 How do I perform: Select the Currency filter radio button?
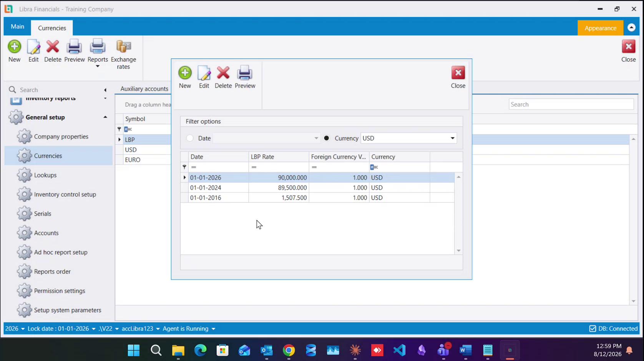click(x=326, y=138)
